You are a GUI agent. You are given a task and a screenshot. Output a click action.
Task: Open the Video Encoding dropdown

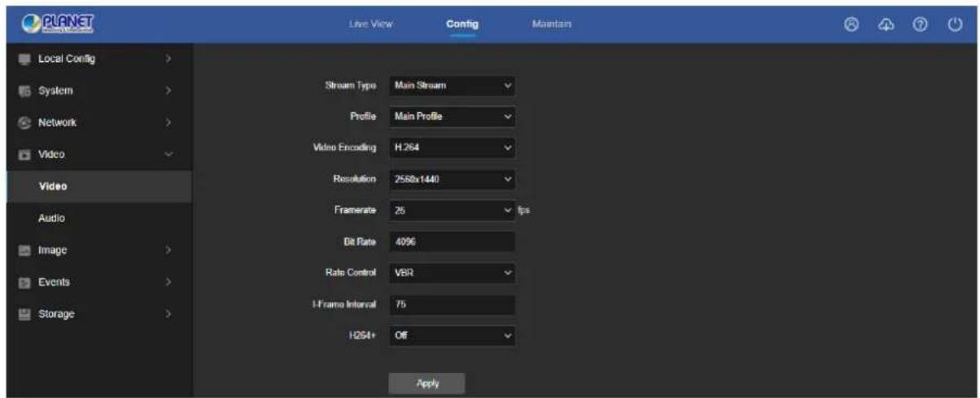(x=452, y=147)
